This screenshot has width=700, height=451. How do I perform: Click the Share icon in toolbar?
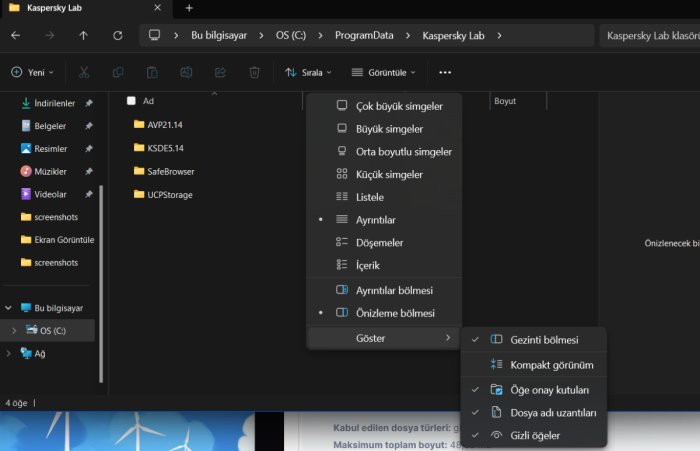[220, 72]
